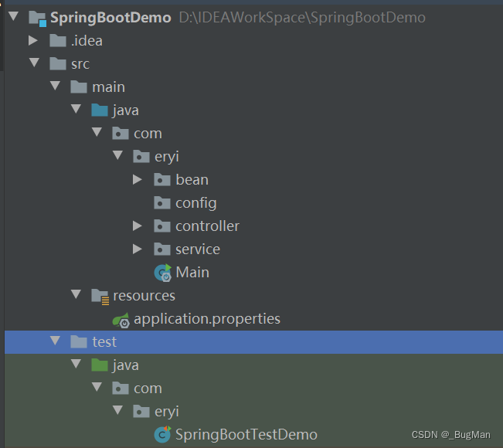The image size is (503, 448).
Task: Select the eryi label under main
Action: [x=167, y=158]
